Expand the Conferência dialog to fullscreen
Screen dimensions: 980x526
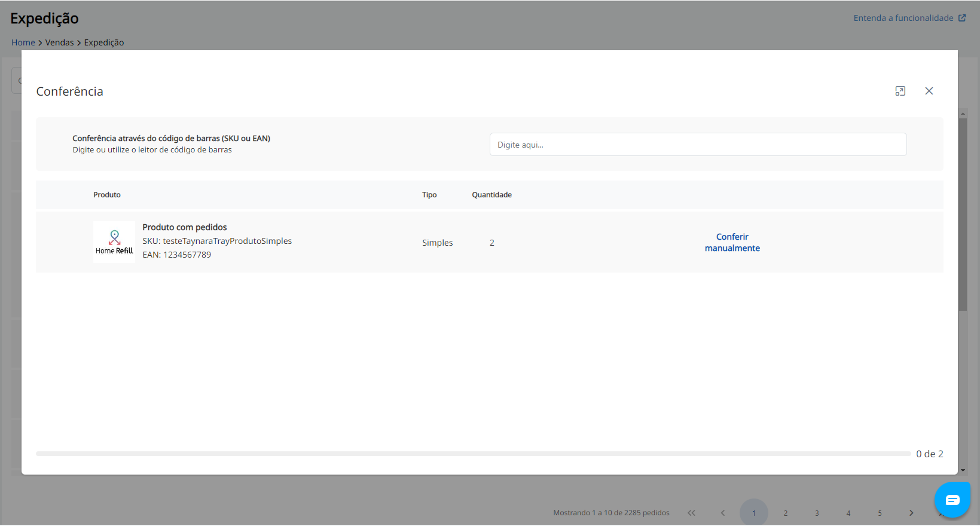click(x=900, y=91)
